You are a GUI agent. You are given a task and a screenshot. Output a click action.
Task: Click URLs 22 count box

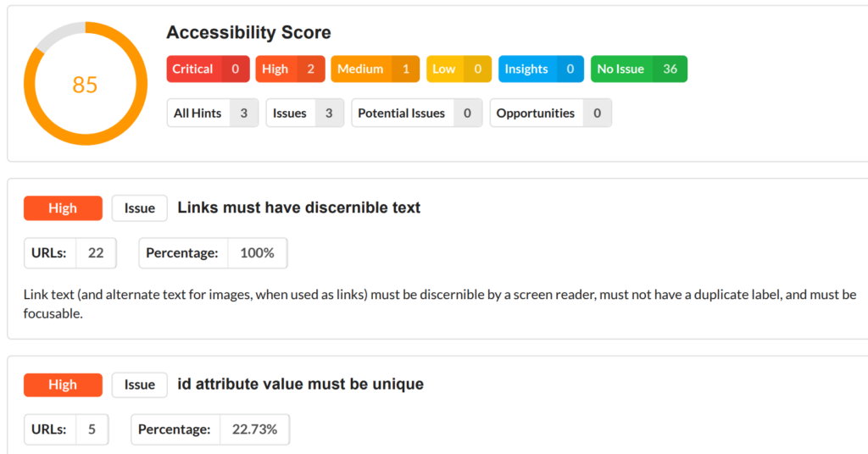pyautogui.click(x=70, y=252)
